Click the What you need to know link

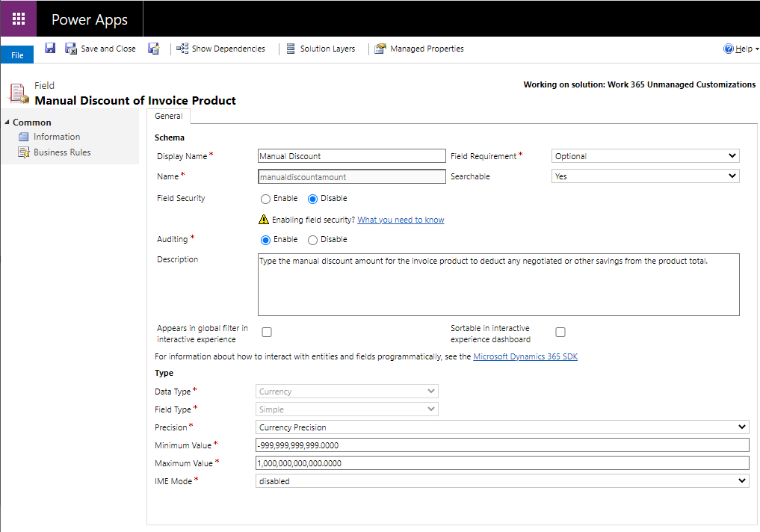coord(401,220)
